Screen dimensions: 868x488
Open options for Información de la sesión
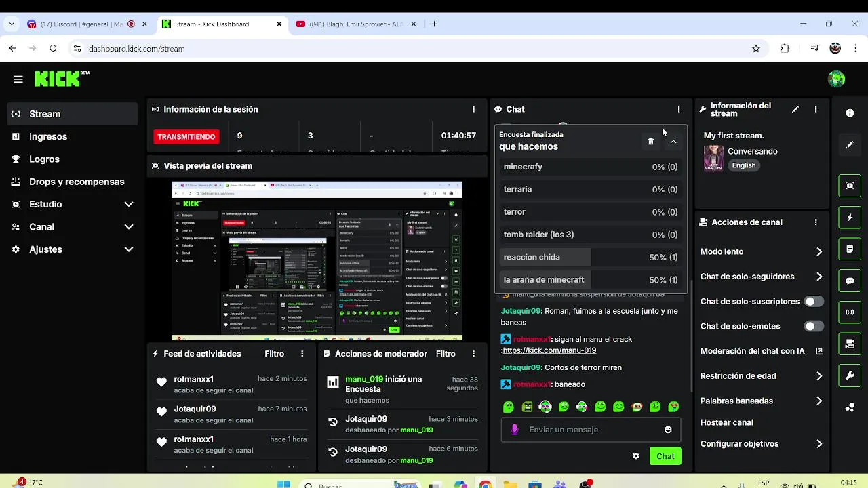pos(473,109)
